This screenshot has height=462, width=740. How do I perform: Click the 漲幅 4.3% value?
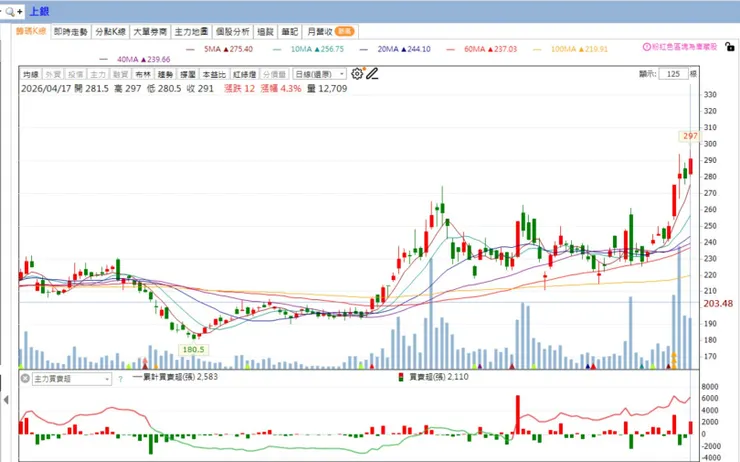[281, 89]
